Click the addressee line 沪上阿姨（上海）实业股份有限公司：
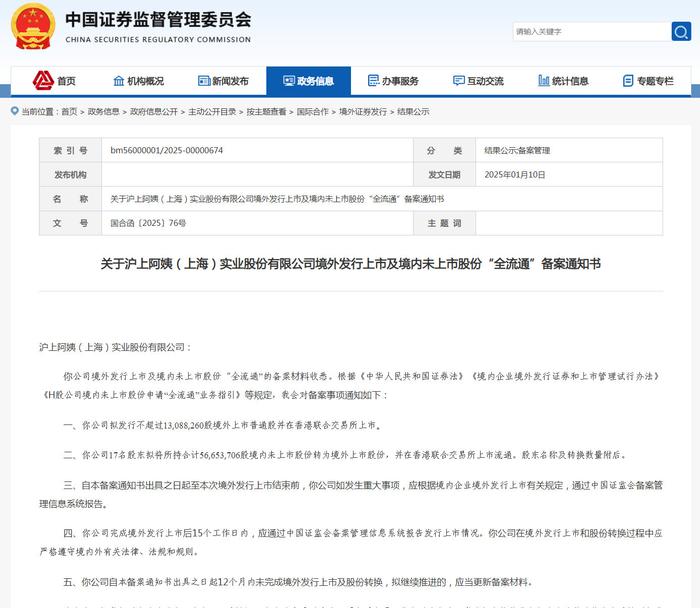This screenshot has height=608, width=700. click(x=115, y=347)
